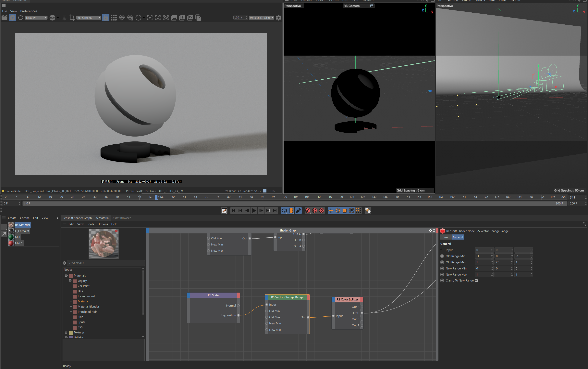This screenshot has height=369, width=588.
Task: Toggle the camera lock icon
Action: 105,18
